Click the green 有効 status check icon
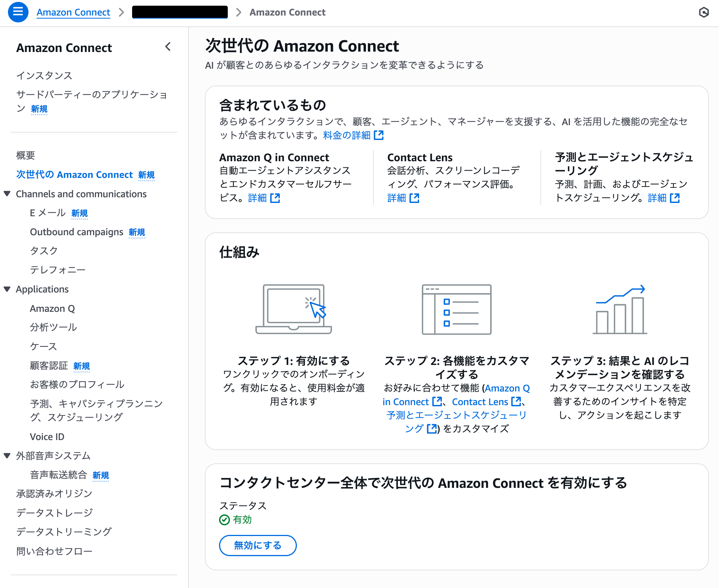 pos(224,520)
